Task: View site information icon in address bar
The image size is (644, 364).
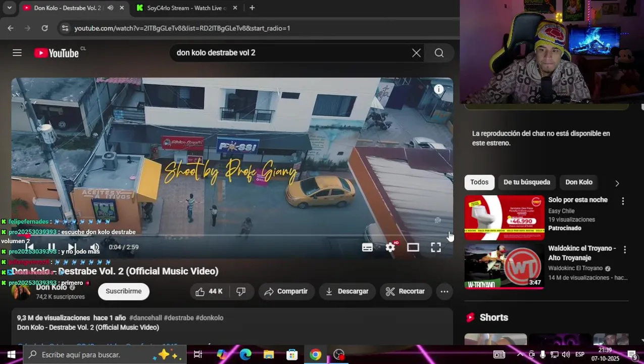Action: point(65,28)
